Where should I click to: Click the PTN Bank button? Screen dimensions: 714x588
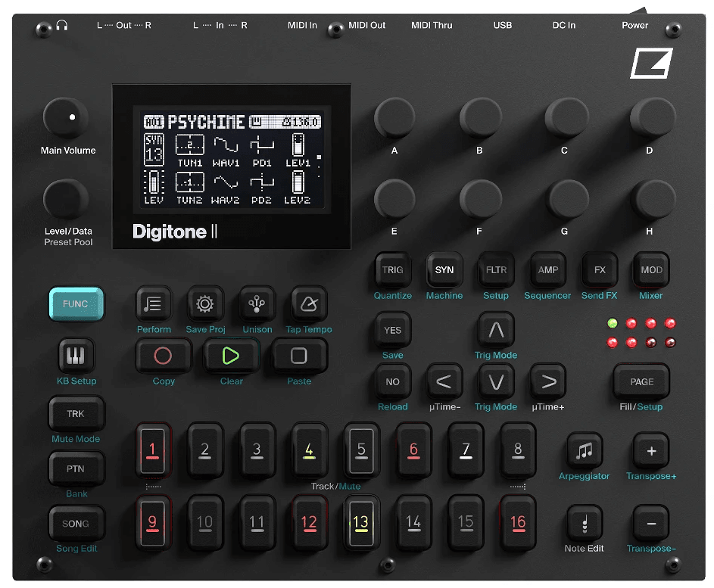point(76,468)
